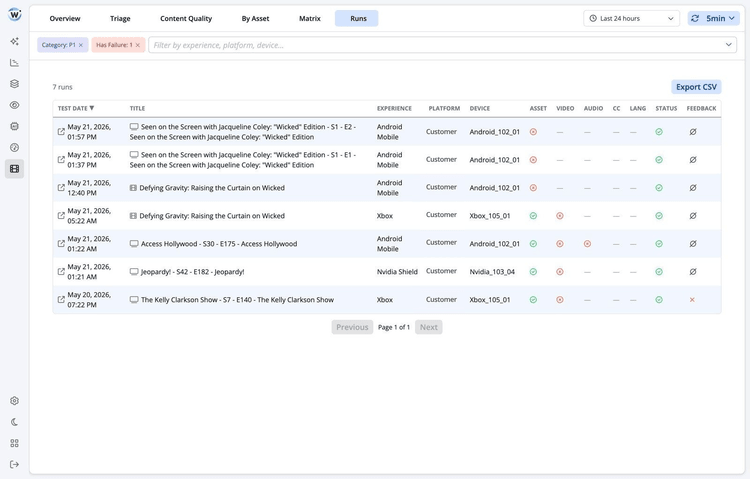750x479 pixels.
Task: Open external link for May 21 01:22 AM run
Action: point(61,244)
